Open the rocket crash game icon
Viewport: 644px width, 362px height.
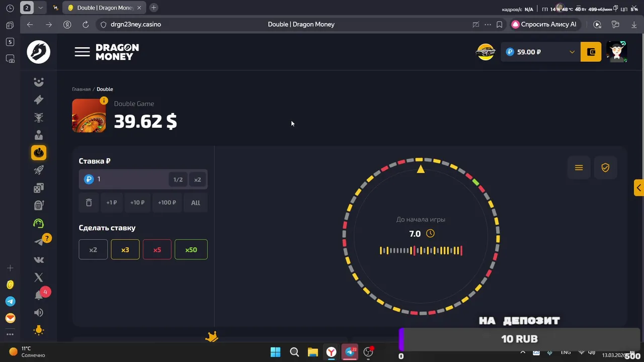pyautogui.click(x=39, y=170)
